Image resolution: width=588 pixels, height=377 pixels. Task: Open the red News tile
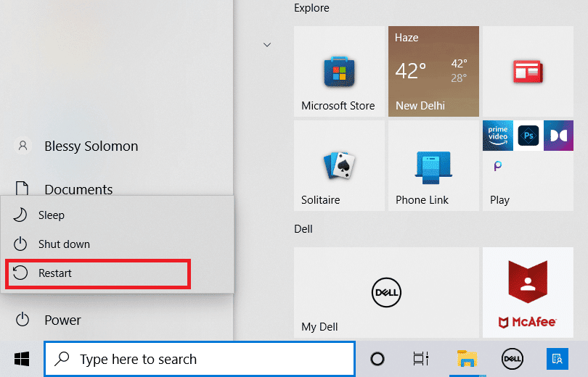tap(527, 71)
